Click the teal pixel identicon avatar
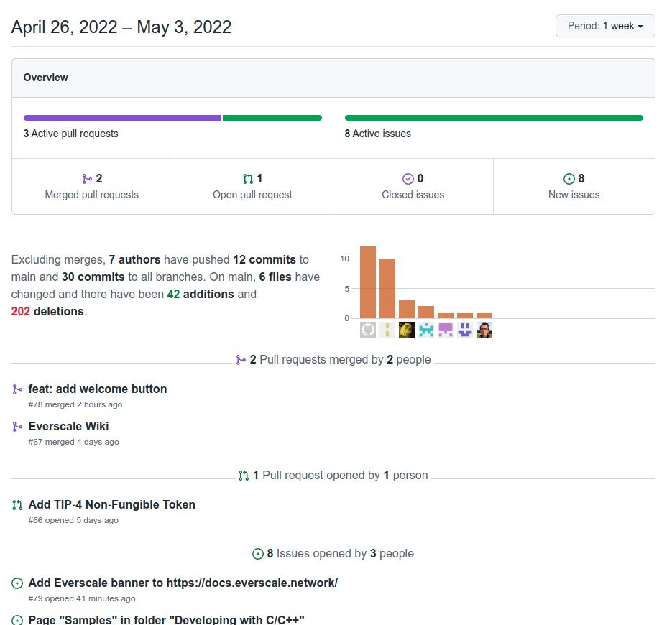This screenshot has height=625, width=672. (426, 330)
